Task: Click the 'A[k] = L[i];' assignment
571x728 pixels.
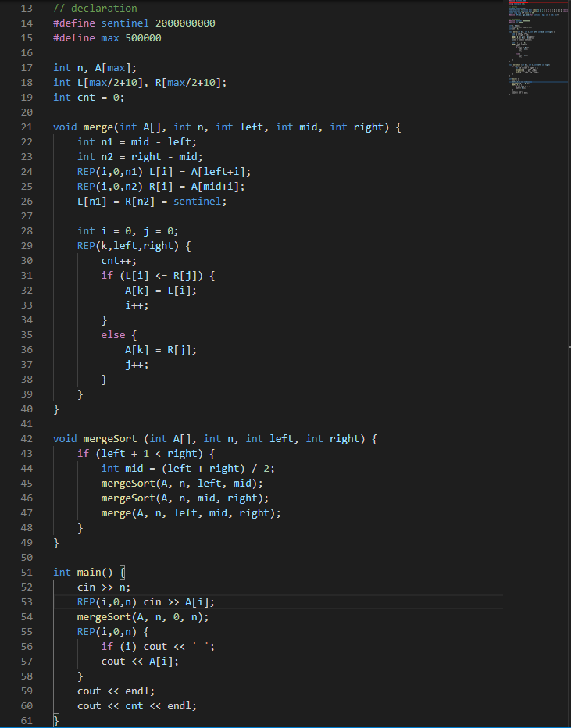Action: [161, 291]
